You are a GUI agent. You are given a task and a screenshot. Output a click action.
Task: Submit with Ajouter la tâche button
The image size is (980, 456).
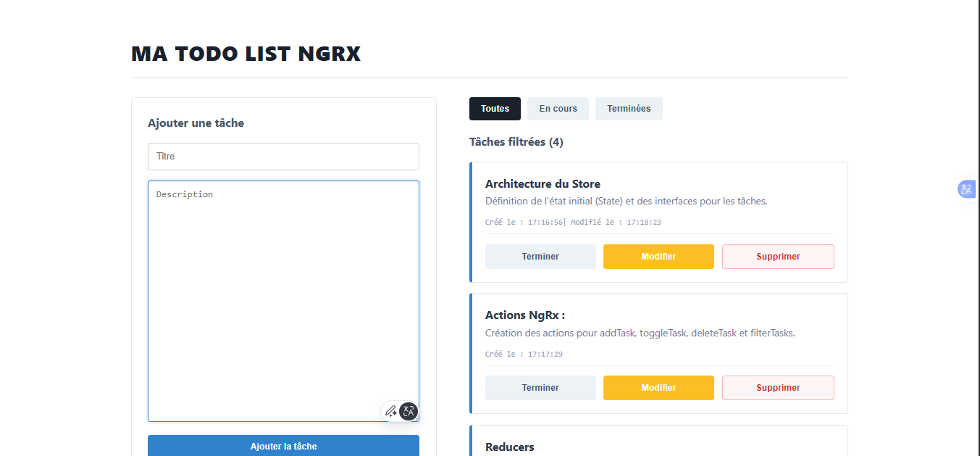(x=283, y=446)
